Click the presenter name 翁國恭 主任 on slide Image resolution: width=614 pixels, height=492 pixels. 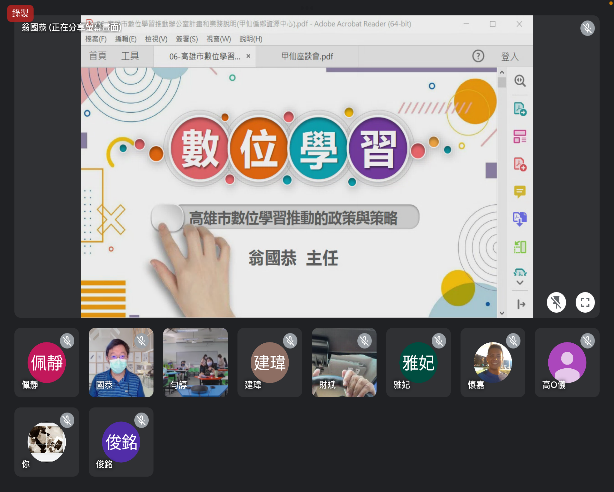(x=293, y=259)
